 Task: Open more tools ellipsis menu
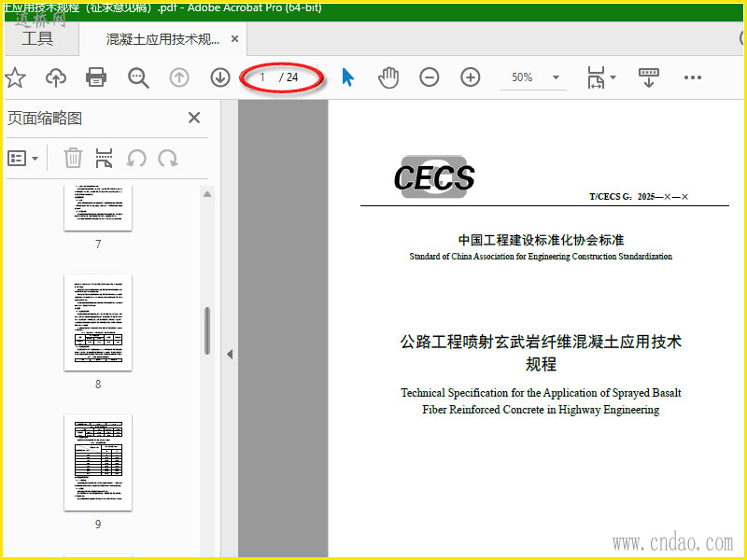click(x=692, y=77)
